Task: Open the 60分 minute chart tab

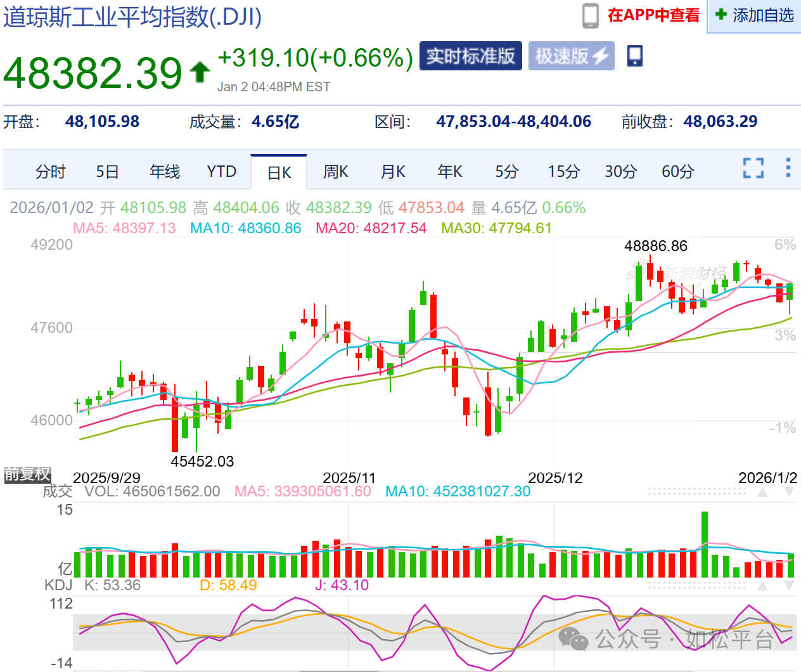Action: pyautogui.click(x=677, y=172)
